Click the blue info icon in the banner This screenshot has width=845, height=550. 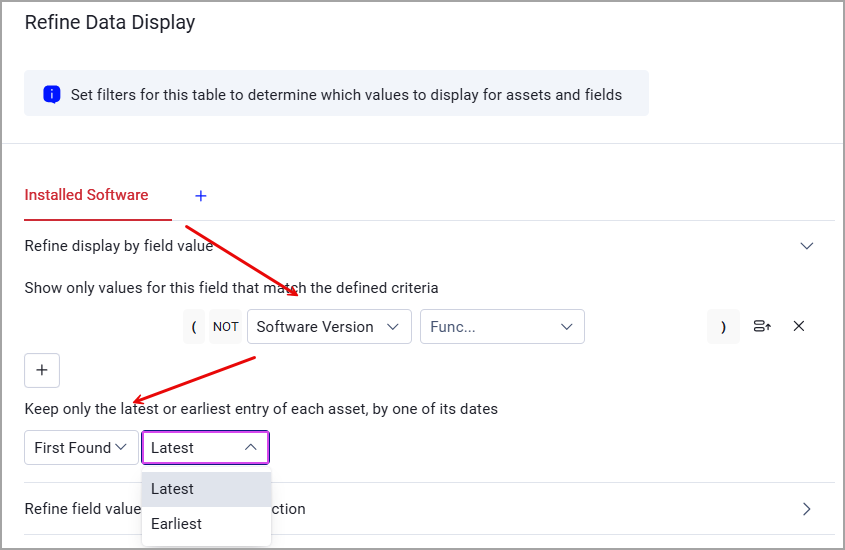point(52,94)
